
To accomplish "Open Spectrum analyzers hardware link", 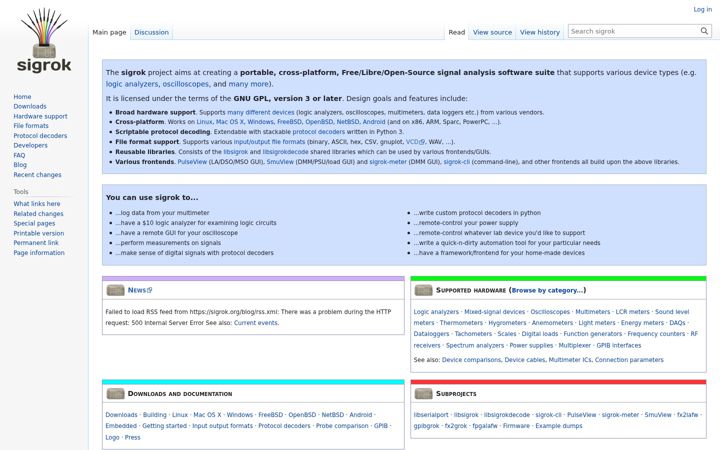I will pos(475,345).
